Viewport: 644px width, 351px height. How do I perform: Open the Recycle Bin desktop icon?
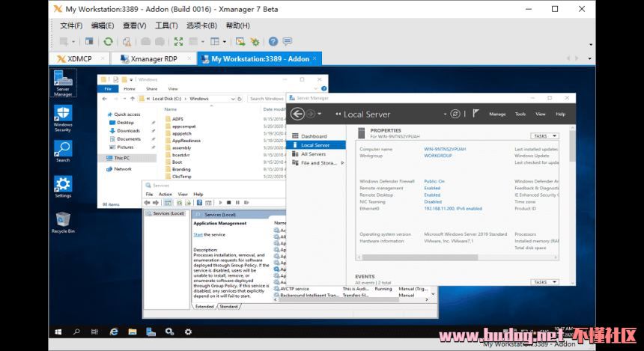coord(63,222)
